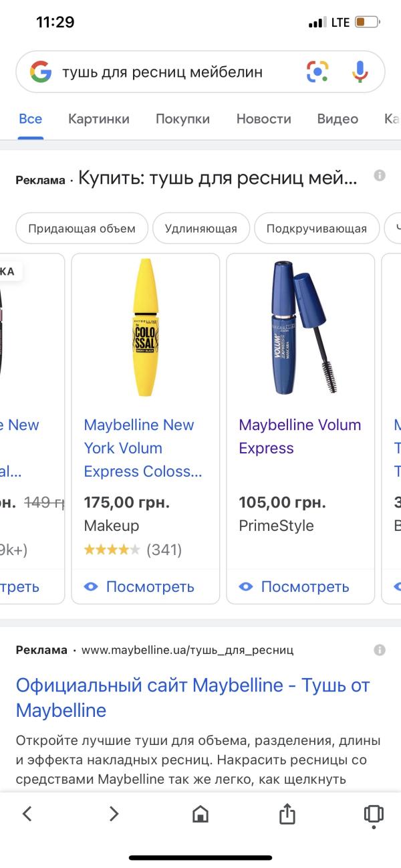Select the Удлиняющая filter chip
The height and width of the screenshot is (868, 401).
tap(201, 228)
